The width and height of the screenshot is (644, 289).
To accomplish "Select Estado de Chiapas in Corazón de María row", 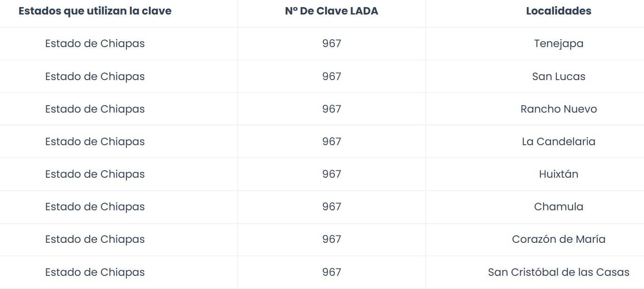I will coord(95,239).
